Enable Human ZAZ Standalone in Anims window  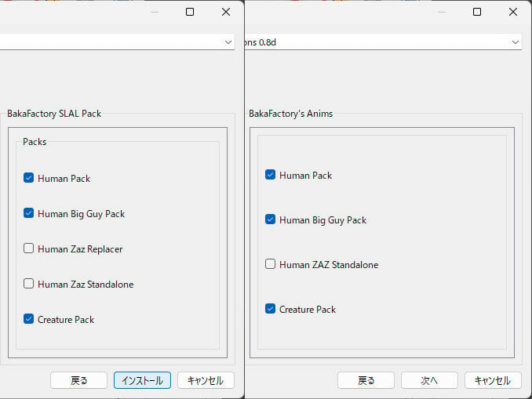pyautogui.click(x=270, y=264)
